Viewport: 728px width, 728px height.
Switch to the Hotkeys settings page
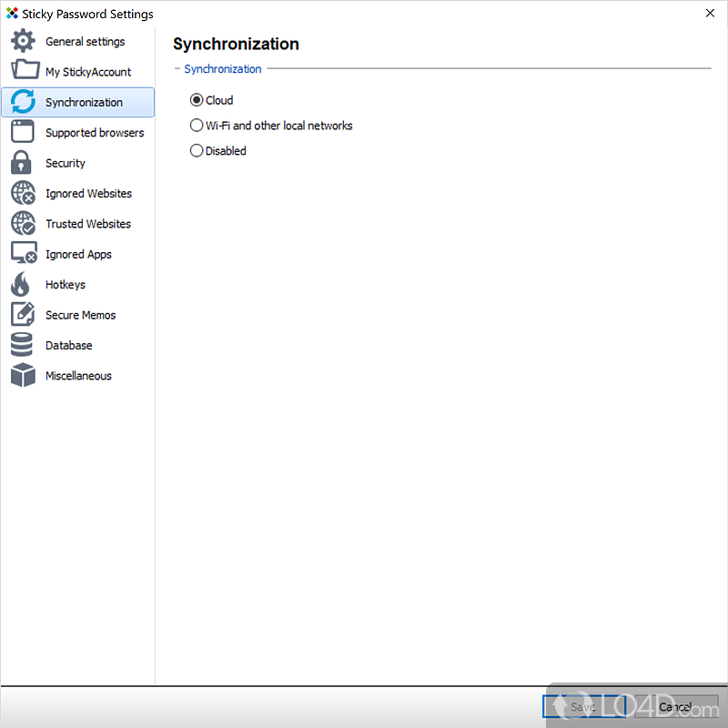[66, 285]
